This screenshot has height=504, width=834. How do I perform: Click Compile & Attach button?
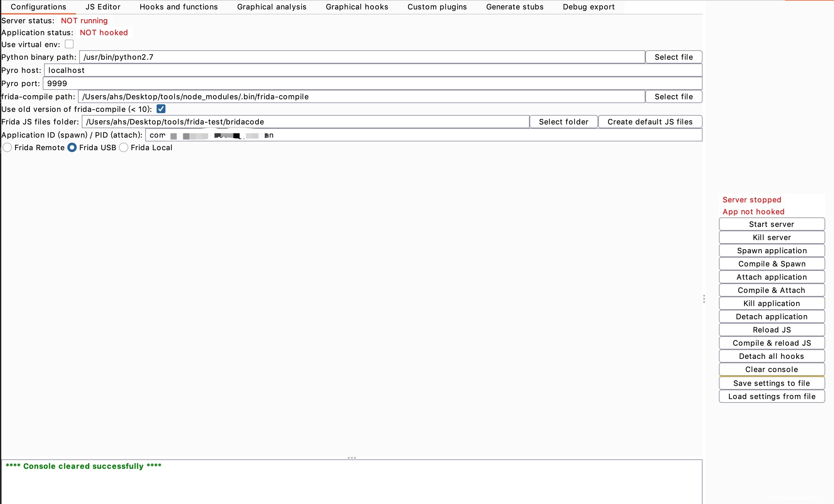click(x=772, y=290)
